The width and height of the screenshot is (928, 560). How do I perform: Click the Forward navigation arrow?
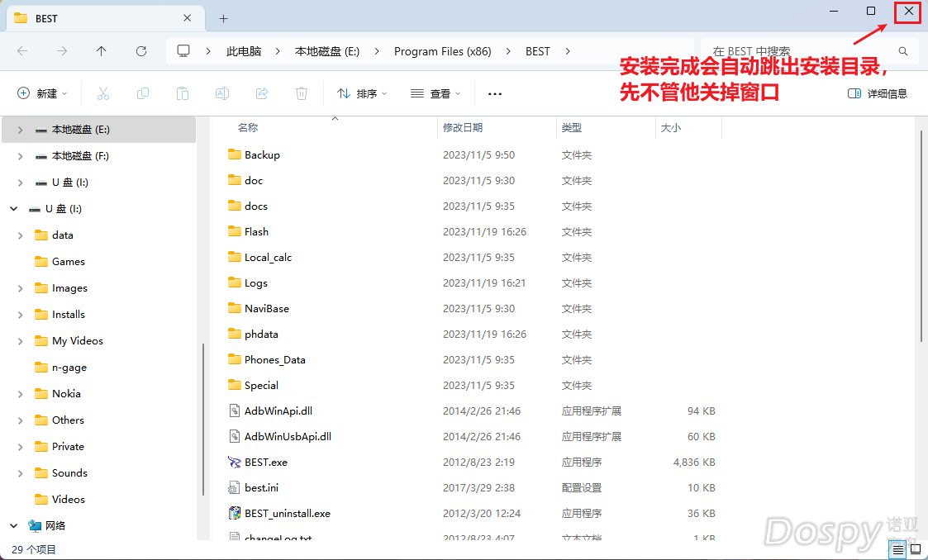[x=61, y=51]
